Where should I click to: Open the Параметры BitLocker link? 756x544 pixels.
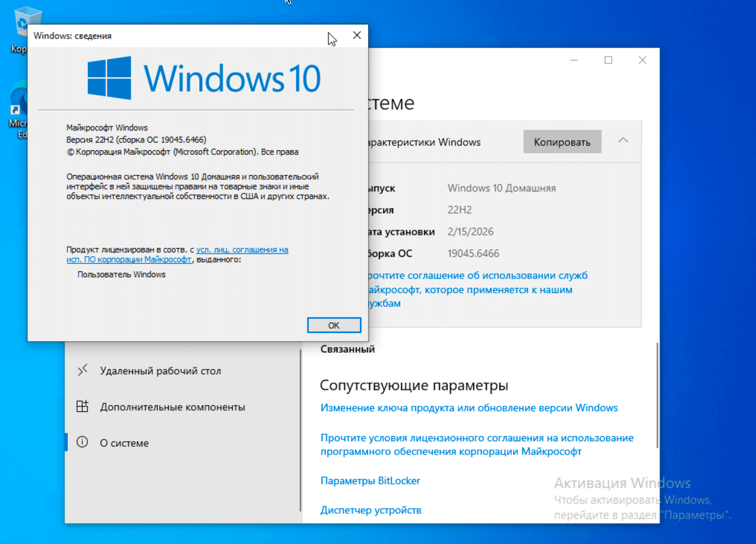pyautogui.click(x=370, y=481)
